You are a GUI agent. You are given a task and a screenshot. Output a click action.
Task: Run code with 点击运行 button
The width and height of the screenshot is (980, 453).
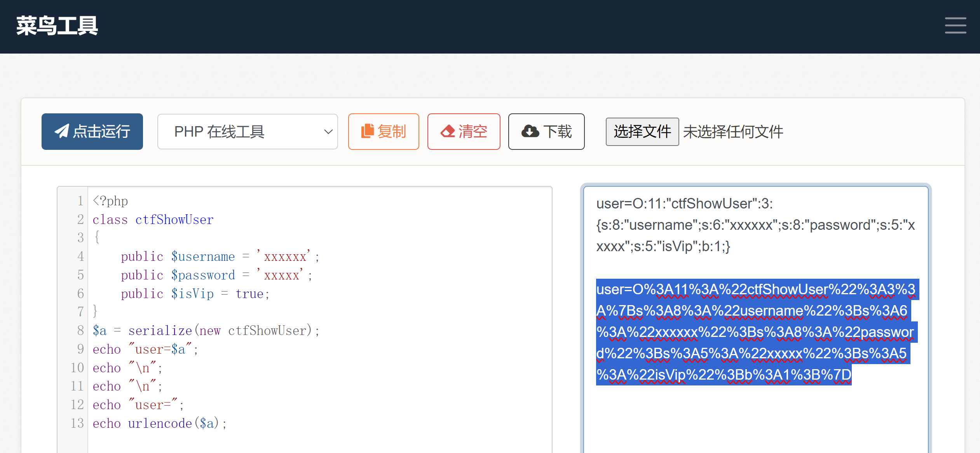[92, 132]
